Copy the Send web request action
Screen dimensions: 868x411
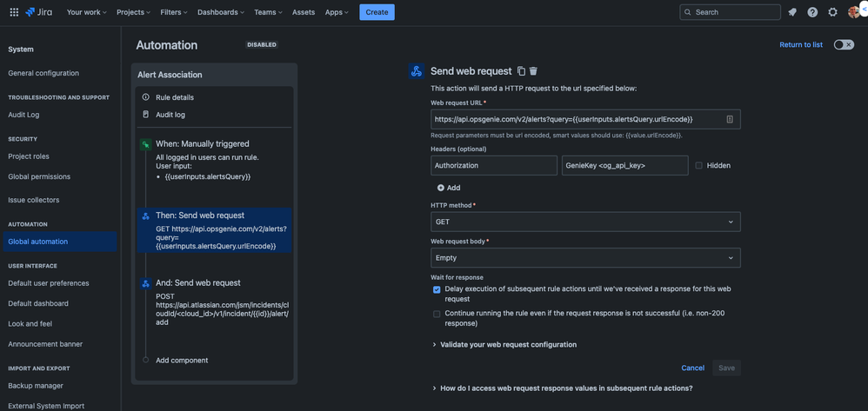[521, 70]
